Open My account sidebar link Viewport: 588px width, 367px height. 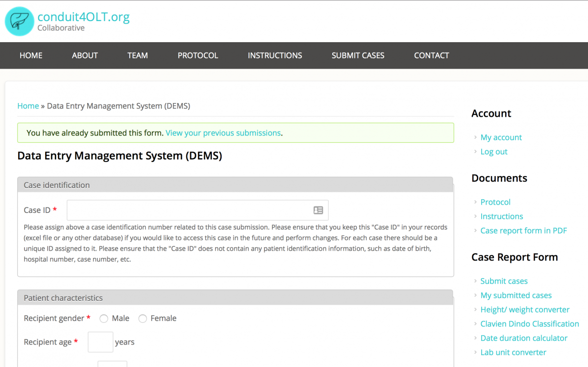click(501, 137)
